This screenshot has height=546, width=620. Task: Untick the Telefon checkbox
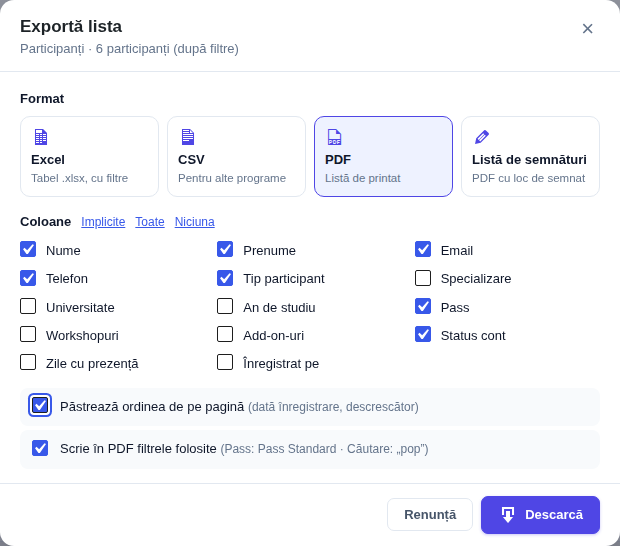click(x=28, y=278)
